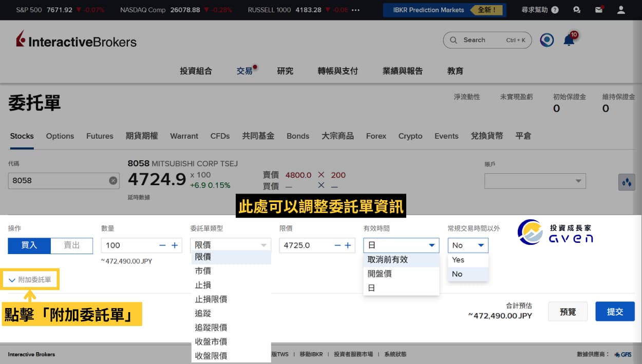
Task: Open the mail messages icon
Action: [599, 10]
